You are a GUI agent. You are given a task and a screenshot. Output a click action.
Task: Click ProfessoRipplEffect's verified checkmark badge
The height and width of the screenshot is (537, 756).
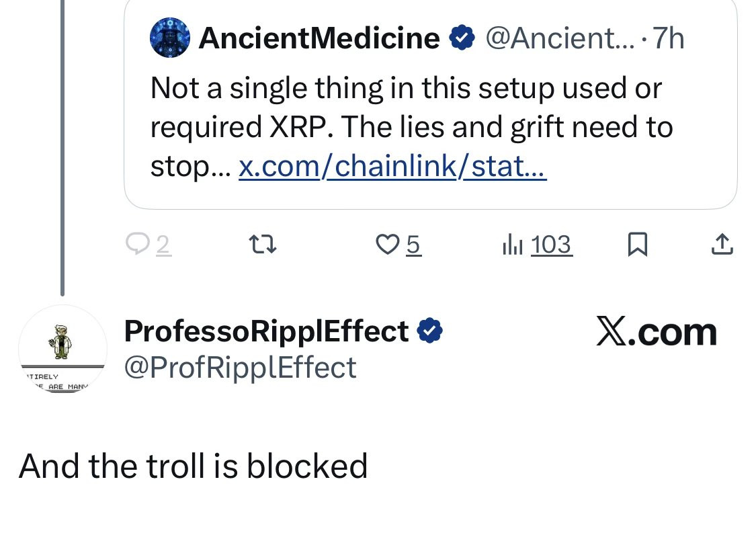point(430,331)
